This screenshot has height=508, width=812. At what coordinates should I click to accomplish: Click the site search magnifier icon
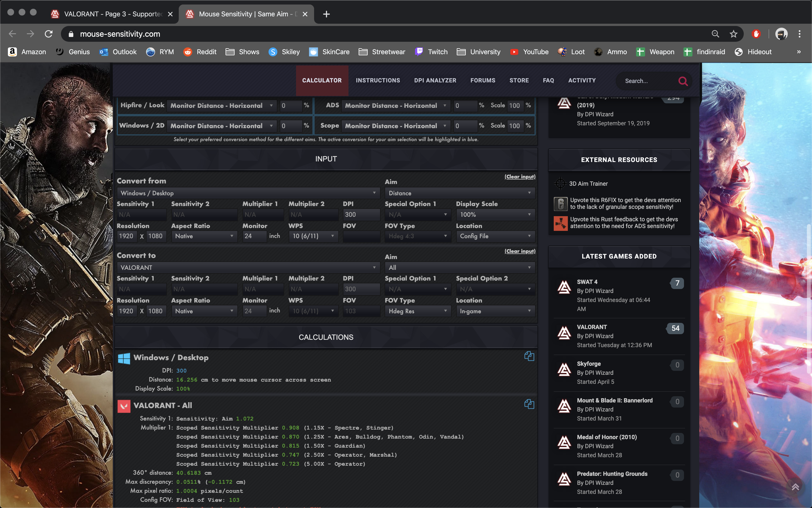[x=683, y=81]
